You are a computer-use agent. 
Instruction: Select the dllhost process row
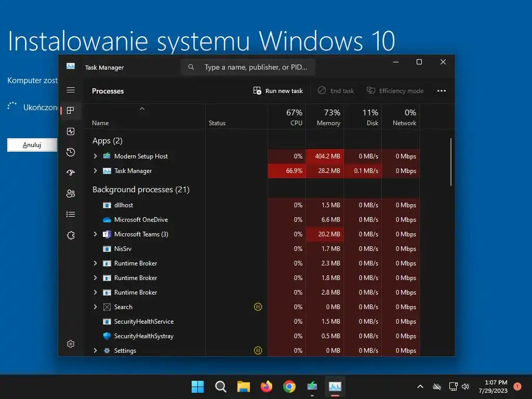coord(252,205)
